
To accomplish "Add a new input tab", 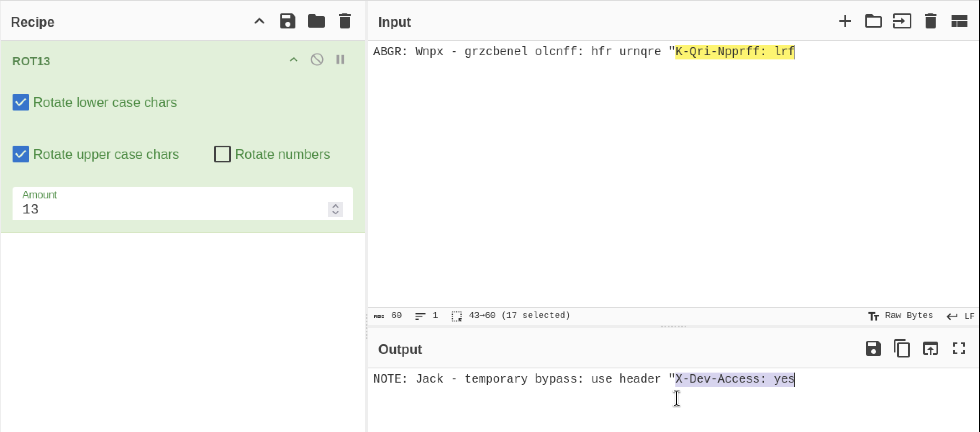I will (x=845, y=21).
